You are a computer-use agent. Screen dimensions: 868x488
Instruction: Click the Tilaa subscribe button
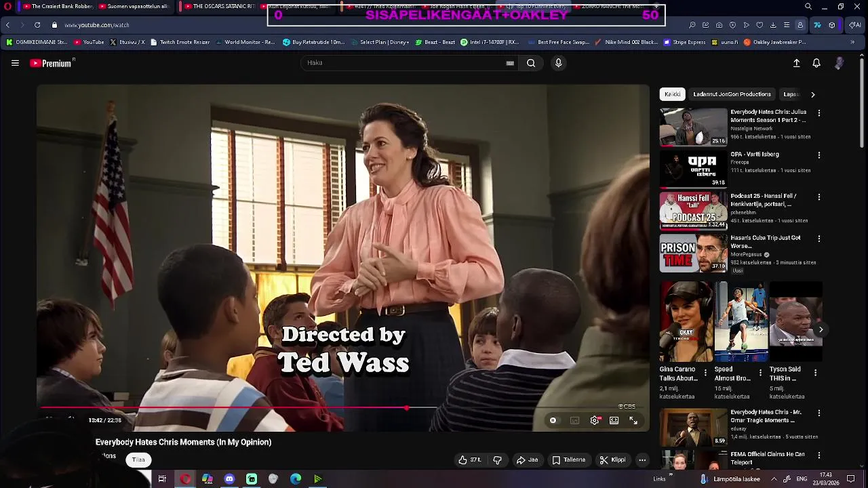[x=138, y=460]
